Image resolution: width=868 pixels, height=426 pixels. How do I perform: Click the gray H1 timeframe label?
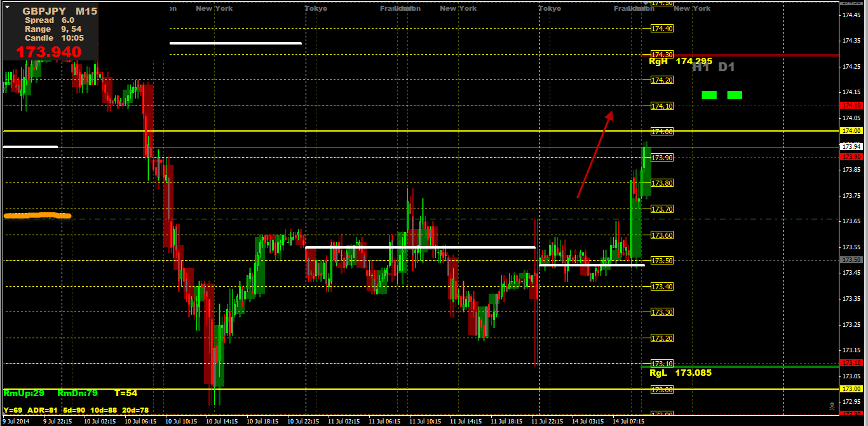(701, 67)
